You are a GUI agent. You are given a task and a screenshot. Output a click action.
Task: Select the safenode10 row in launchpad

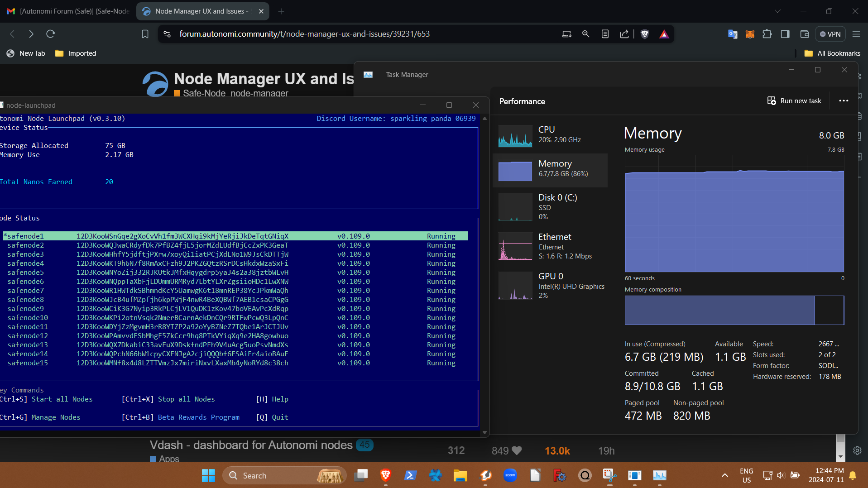tap(235, 317)
